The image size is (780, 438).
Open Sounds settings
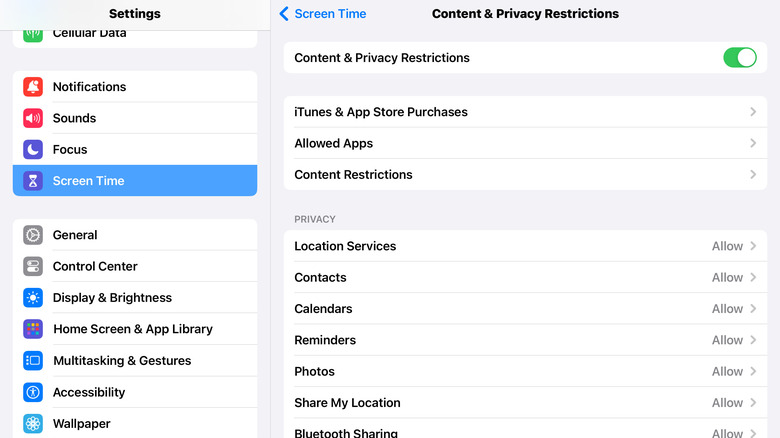coord(135,118)
